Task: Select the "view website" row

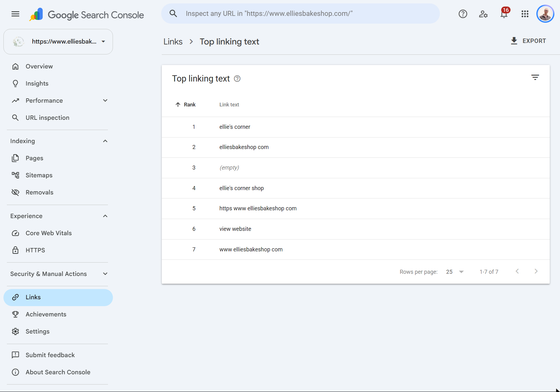Action: point(356,229)
